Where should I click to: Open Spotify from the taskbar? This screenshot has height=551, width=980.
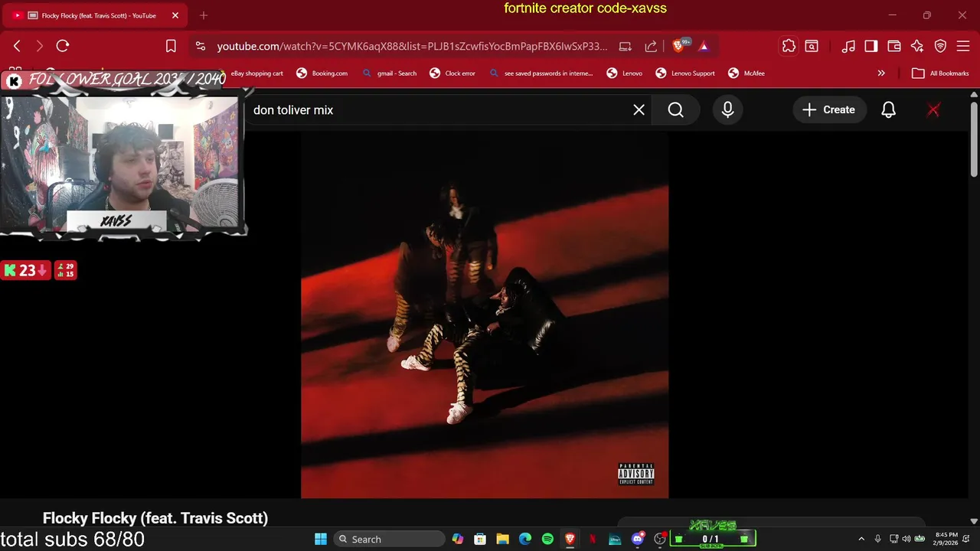tap(547, 539)
